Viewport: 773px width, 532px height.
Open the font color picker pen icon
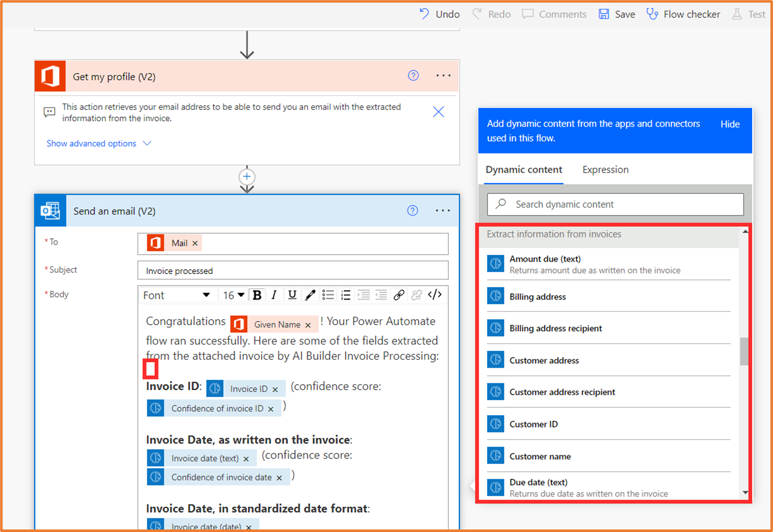310,295
